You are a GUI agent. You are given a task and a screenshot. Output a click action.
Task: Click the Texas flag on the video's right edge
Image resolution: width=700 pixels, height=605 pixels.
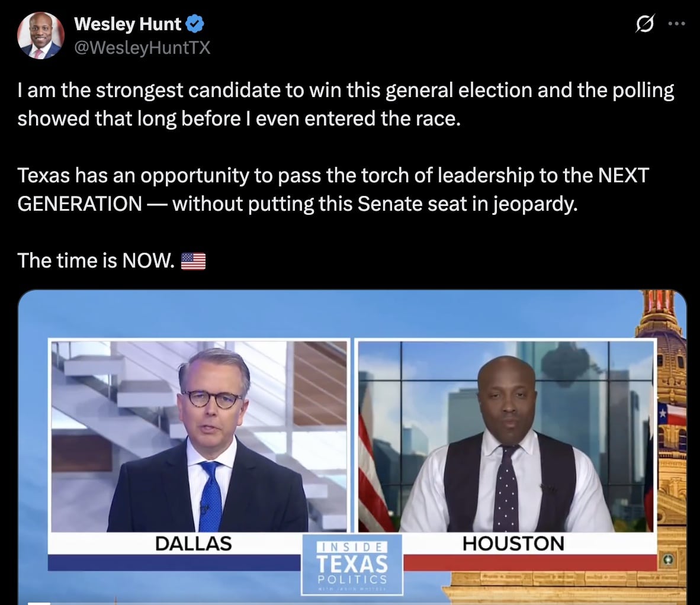672,414
